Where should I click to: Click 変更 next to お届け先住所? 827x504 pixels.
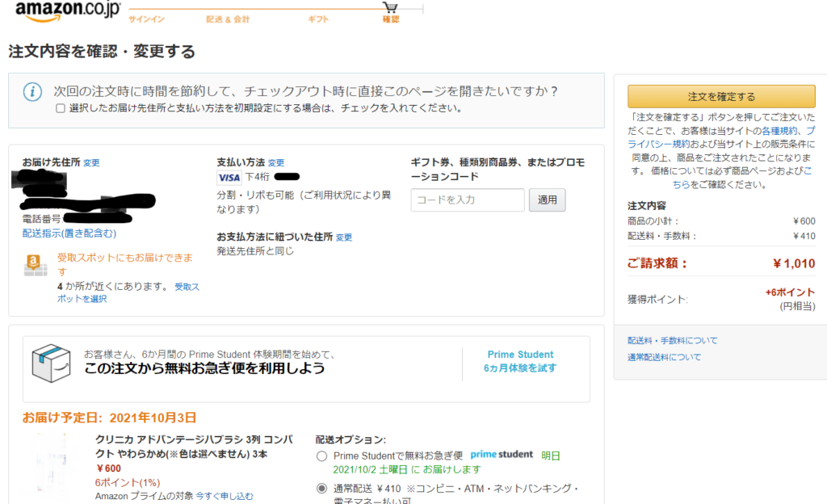tap(91, 163)
